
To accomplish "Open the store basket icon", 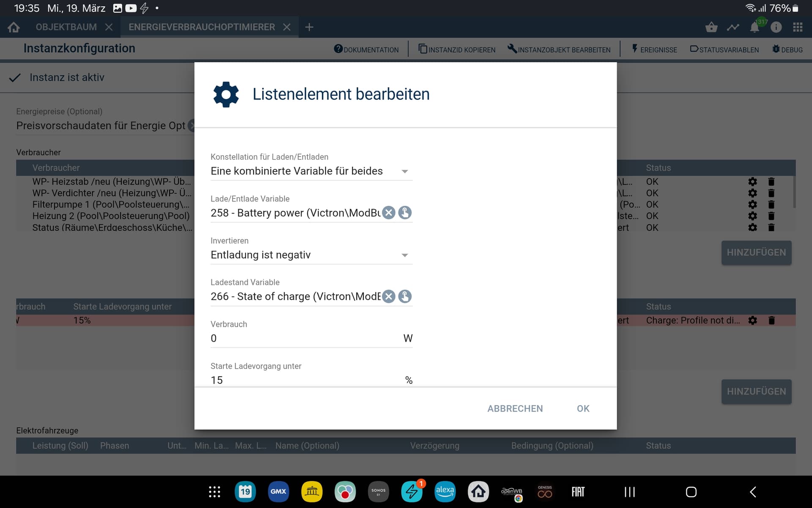I will (711, 27).
